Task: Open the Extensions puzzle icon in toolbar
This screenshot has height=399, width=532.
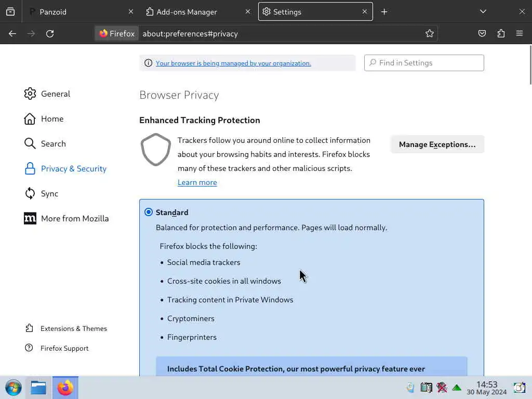Action: (501, 33)
